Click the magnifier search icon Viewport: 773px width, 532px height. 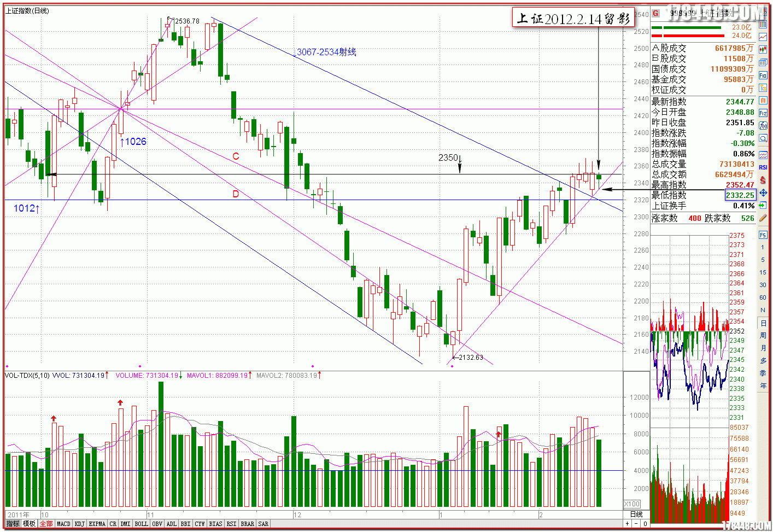tap(763, 138)
